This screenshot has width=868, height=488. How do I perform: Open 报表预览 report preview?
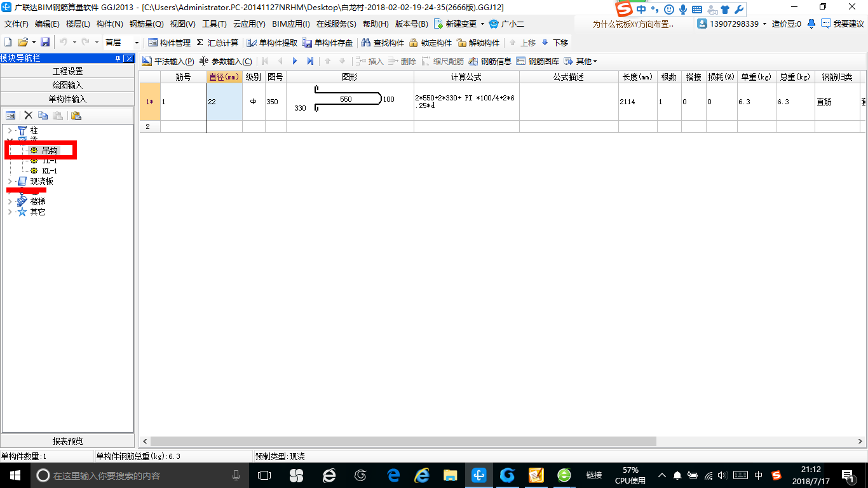click(x=68, y=441)
